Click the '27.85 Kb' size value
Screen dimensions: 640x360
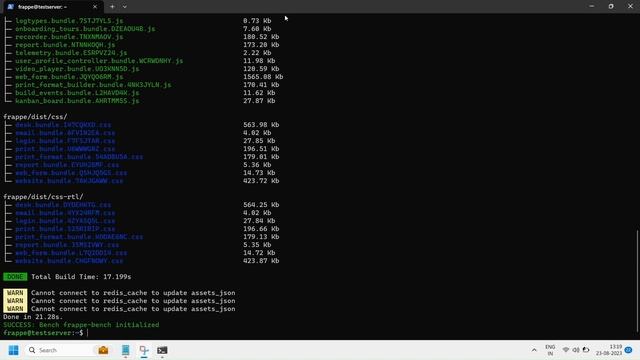[x=259, y=141]
